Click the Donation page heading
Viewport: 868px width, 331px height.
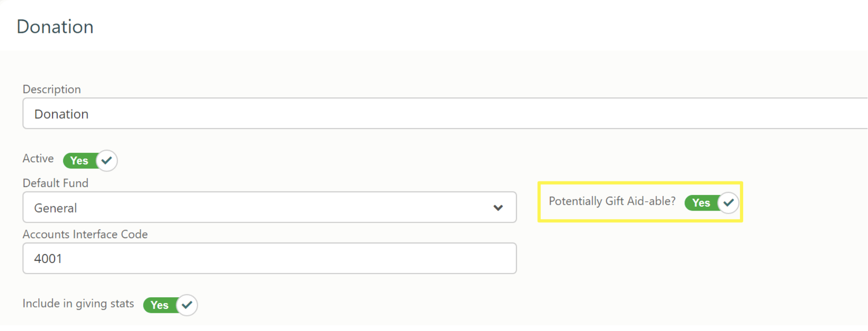[55, 27]
